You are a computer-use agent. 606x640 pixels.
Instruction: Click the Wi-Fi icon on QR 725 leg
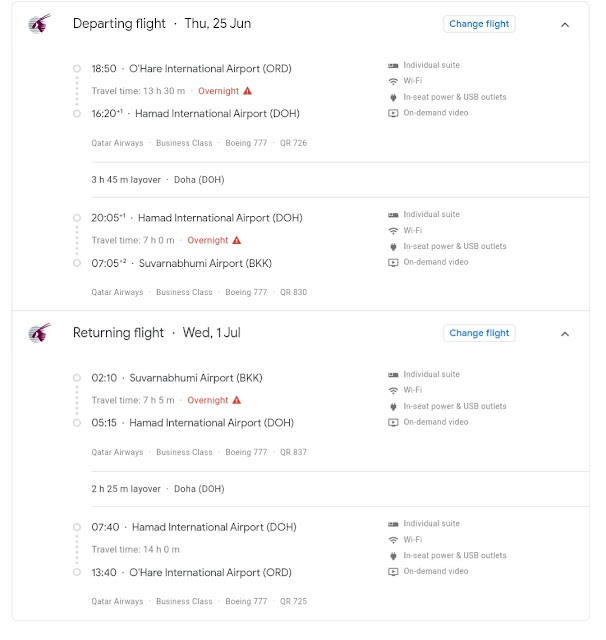(x=393, y=539)
